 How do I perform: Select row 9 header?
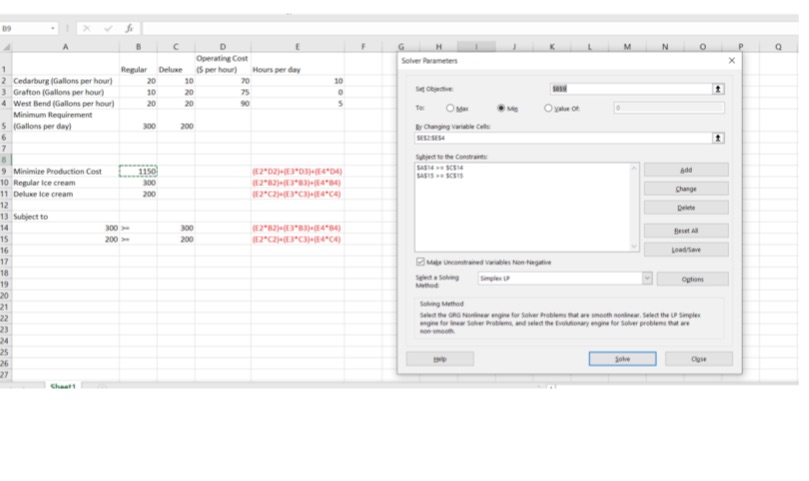(5, 171)
